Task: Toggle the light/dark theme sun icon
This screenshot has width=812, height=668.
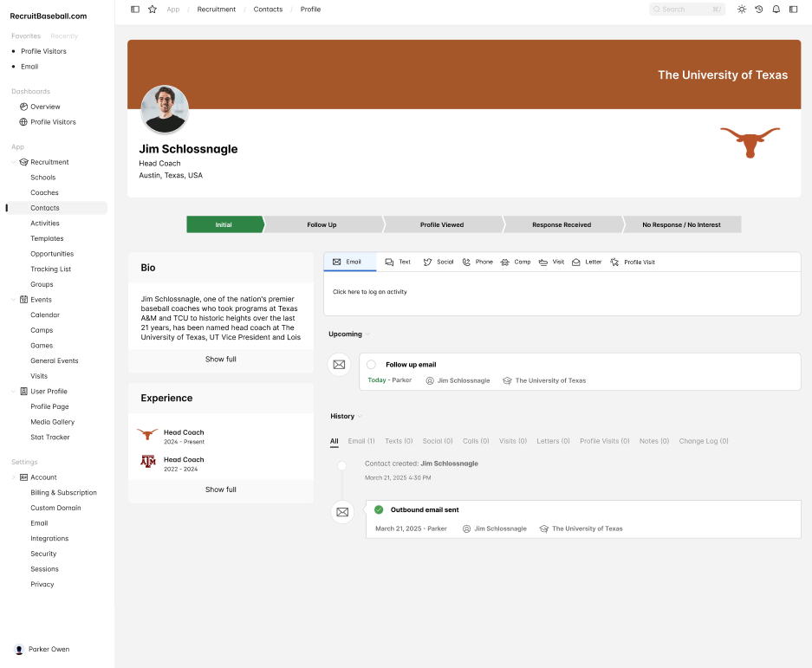Action: [x=741, y=10]
